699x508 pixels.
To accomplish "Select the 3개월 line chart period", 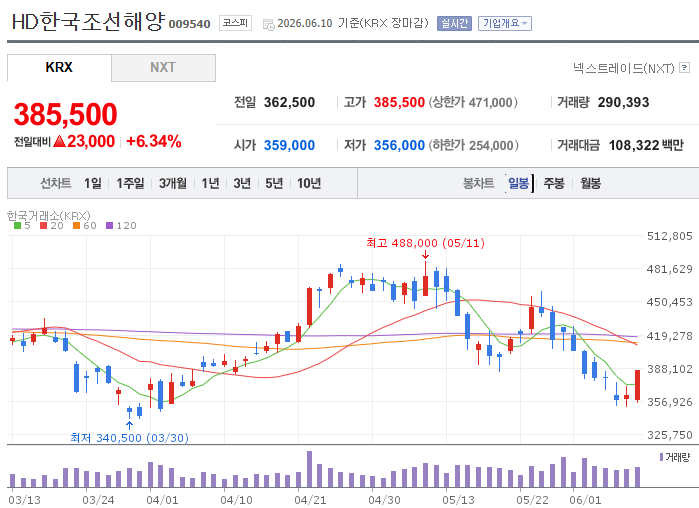I will pyautogui.click(x=173, y=183).
